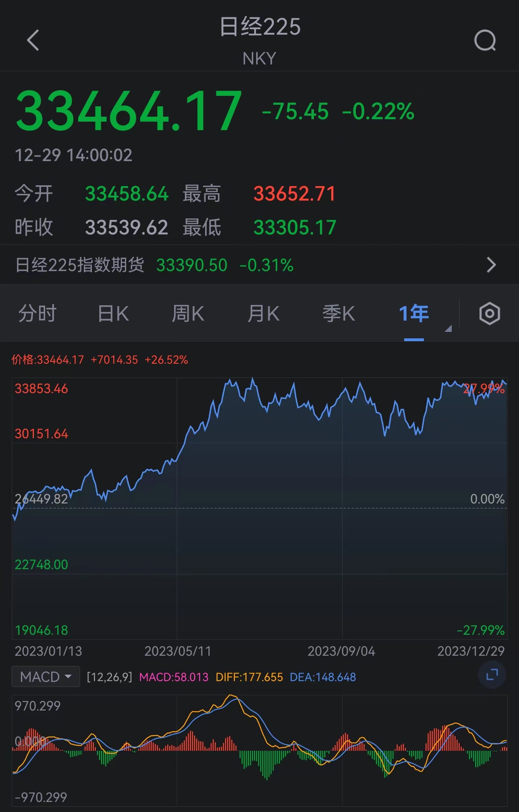Expand MACD chart to fullscreen icon
The width and height of the screenshot is (519, 812).
(x=492, y=675)
